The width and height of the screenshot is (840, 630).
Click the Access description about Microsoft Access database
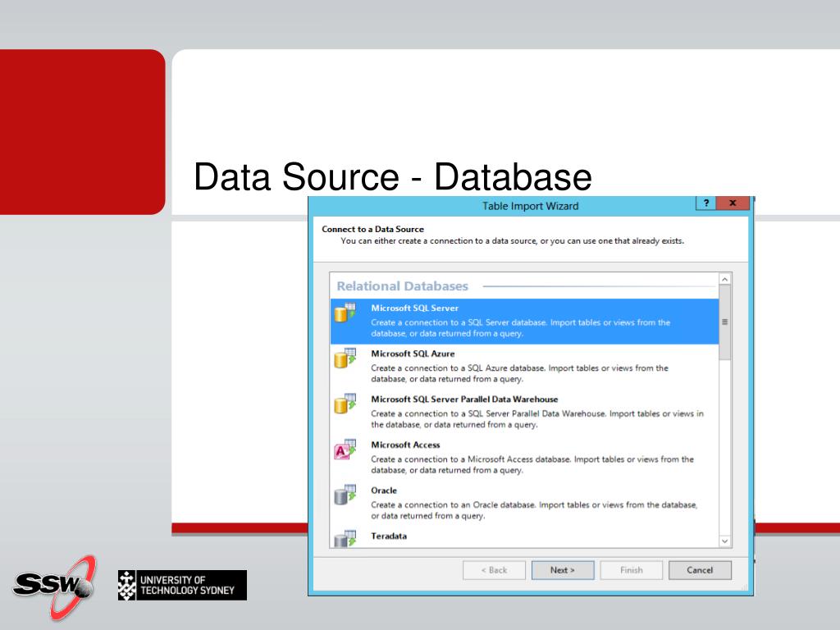pos(532,464)
